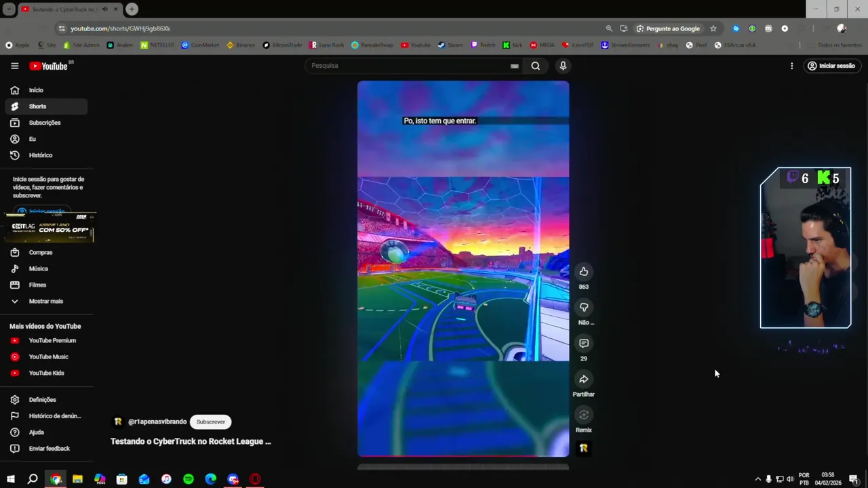The image size is (868, 488).
Task: Share the short via Partilhar arrow
Action: [x=584, y=380]
